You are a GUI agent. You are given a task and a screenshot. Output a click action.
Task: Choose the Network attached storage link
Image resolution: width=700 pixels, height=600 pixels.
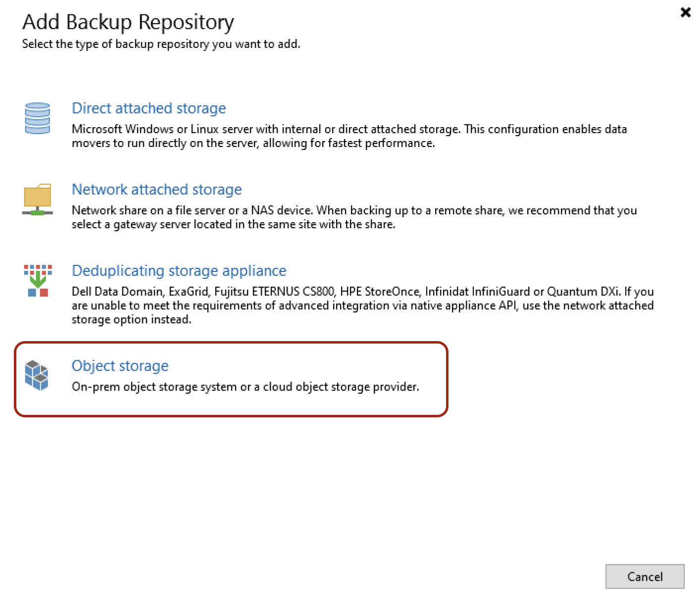click(156, 190)
